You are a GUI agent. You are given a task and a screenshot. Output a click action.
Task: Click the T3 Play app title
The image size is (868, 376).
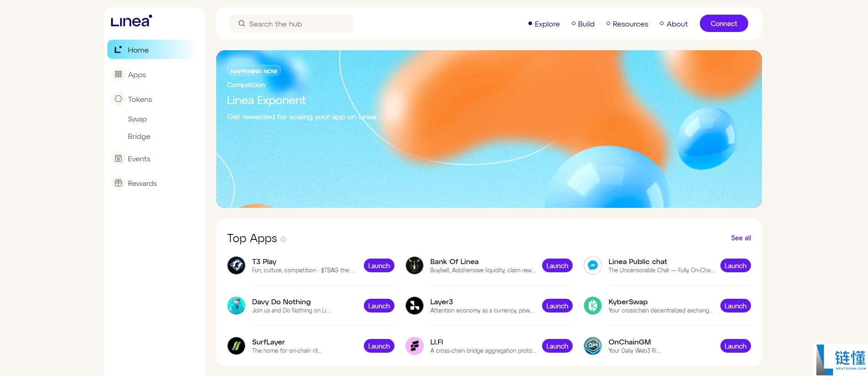[264, 262]
